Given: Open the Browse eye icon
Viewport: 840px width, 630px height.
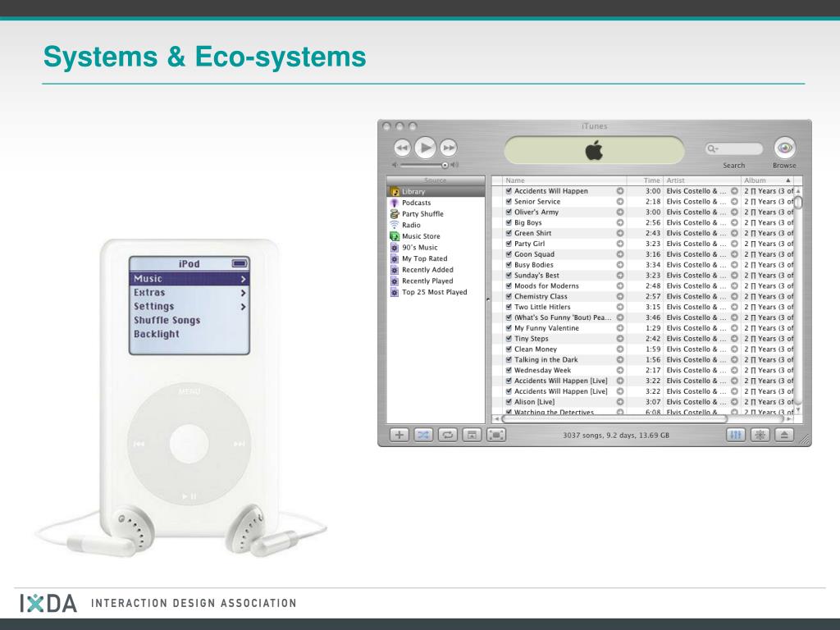Looking at the screenshot, I should coord(784,148).
